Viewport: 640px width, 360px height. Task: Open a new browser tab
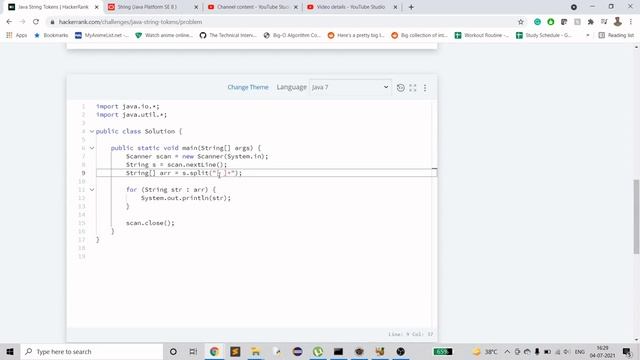point(411,7)
